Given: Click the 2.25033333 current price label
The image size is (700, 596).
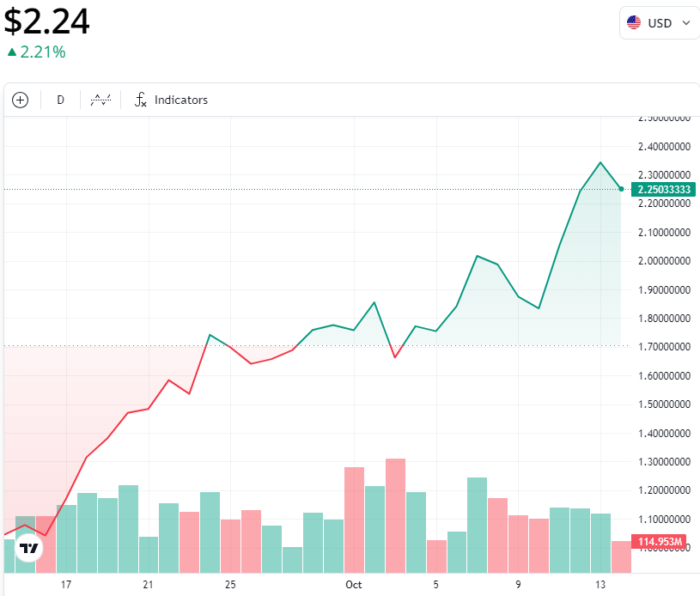Looking at the screenshot, I should click(x=663, y=189).
